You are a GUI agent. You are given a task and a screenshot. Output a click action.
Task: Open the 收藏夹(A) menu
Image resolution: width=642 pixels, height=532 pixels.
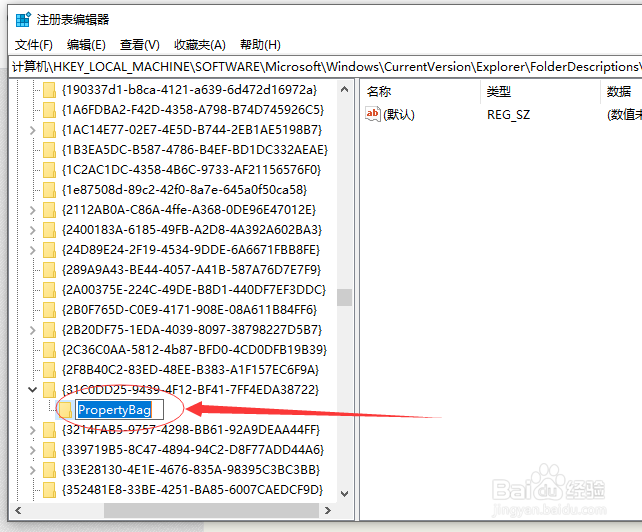coord(200,45)
